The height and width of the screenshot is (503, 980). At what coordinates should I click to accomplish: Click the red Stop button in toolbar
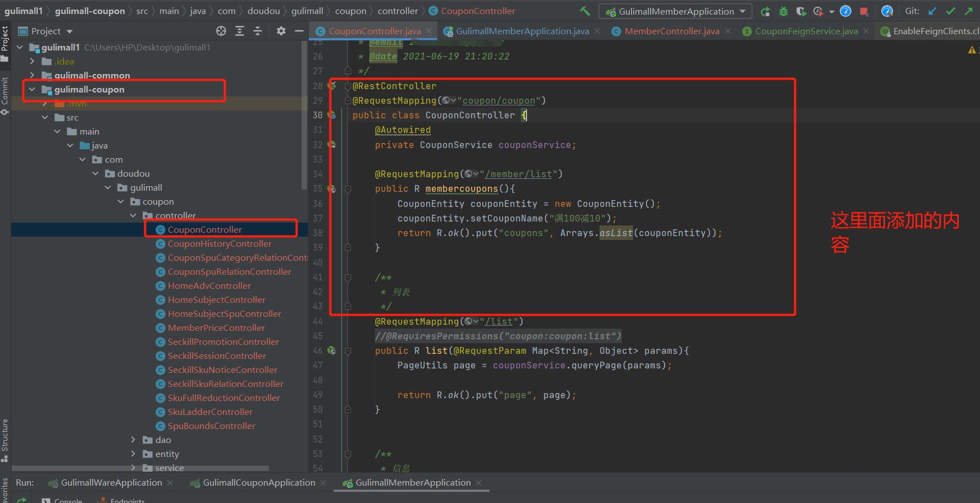(x=864, y=11)
